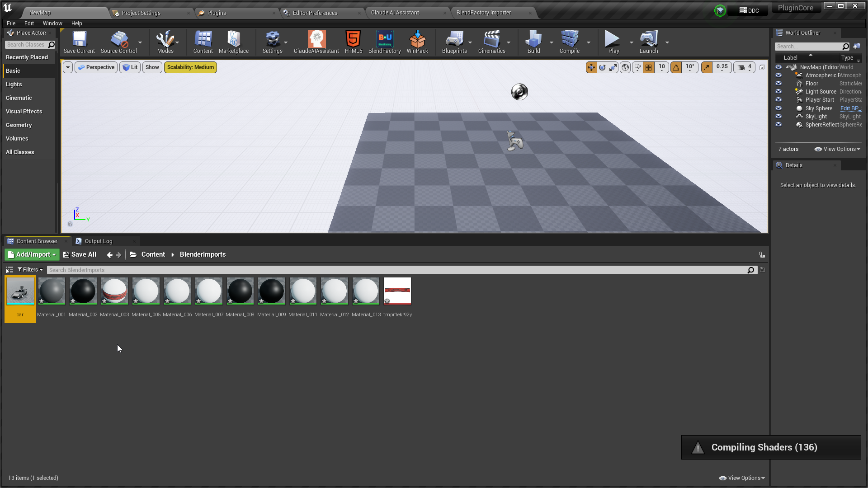Open Content Browser View Options dropdown
This screenshot has height=488, width=868.
tap(742, 478)
